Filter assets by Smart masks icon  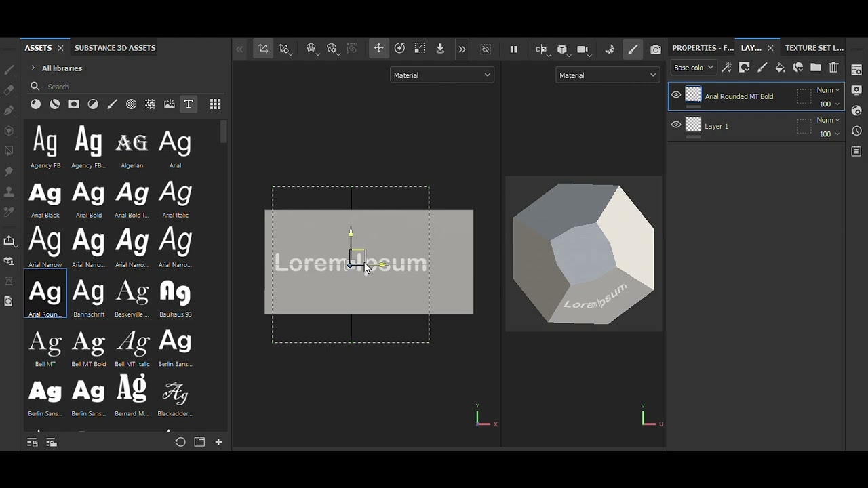pos(74,104)
